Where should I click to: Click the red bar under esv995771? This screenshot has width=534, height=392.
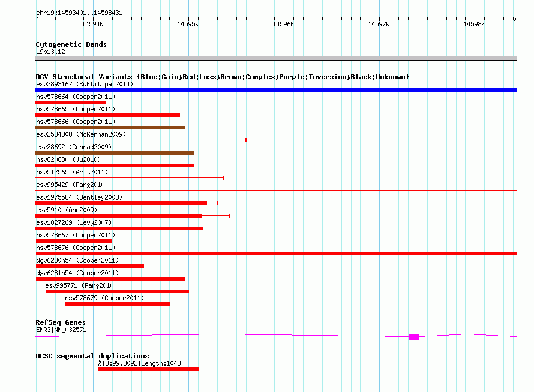click(117, 291)
